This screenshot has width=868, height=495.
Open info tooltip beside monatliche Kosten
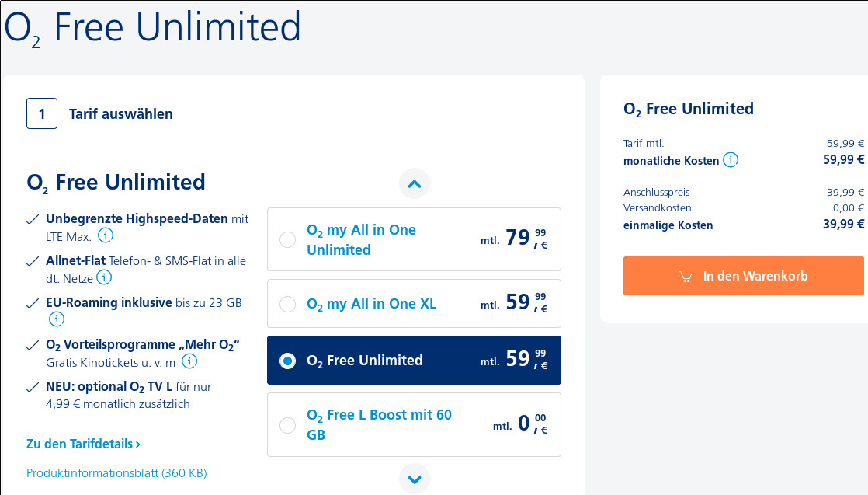click(x=731, y=160)
